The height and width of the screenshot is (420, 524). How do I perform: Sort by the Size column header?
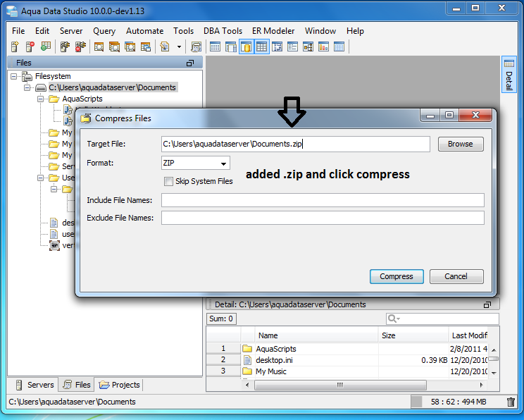pos(413,335)
